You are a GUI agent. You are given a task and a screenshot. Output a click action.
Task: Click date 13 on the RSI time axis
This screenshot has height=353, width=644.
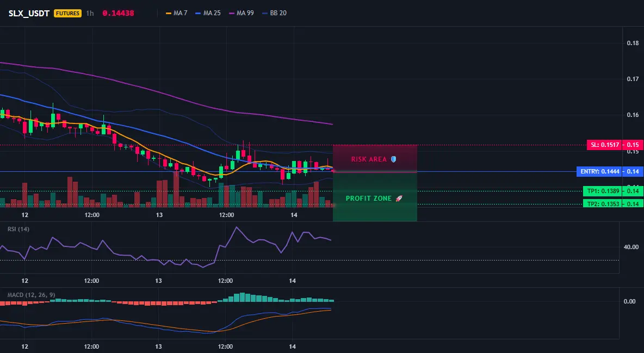coord(158,281)
